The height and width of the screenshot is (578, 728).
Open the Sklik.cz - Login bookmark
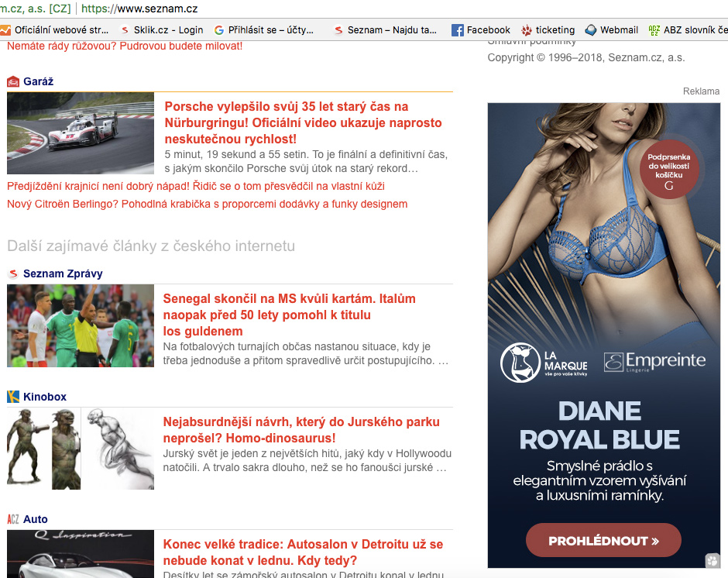(x=162, y=29)
